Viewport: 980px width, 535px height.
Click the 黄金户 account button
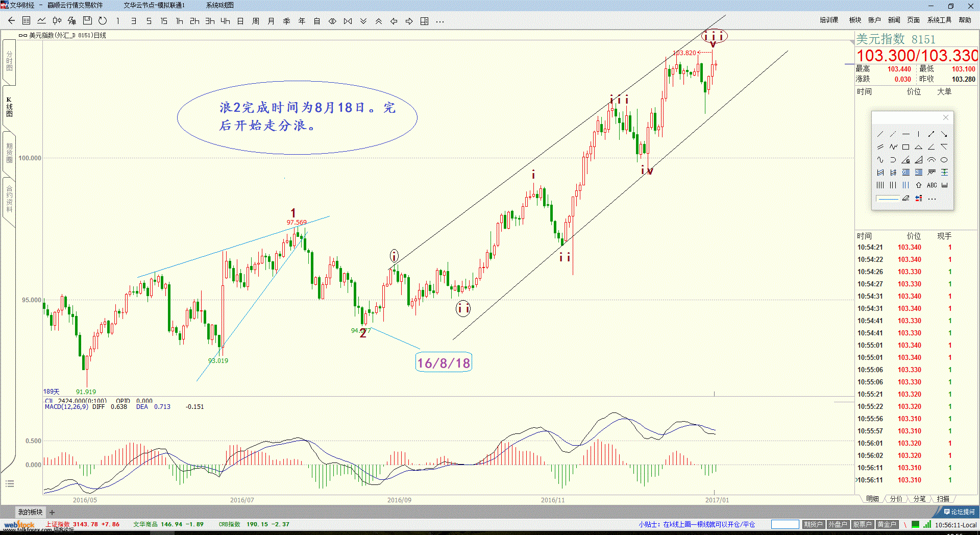pyautogui.click(x=887, y=524)
